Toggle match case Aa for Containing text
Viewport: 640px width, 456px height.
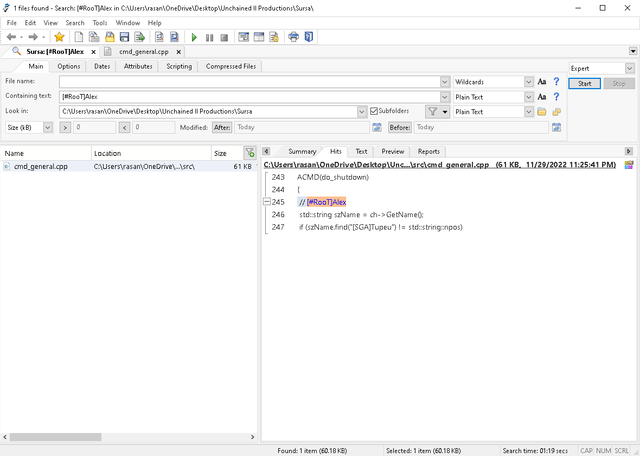542,97
